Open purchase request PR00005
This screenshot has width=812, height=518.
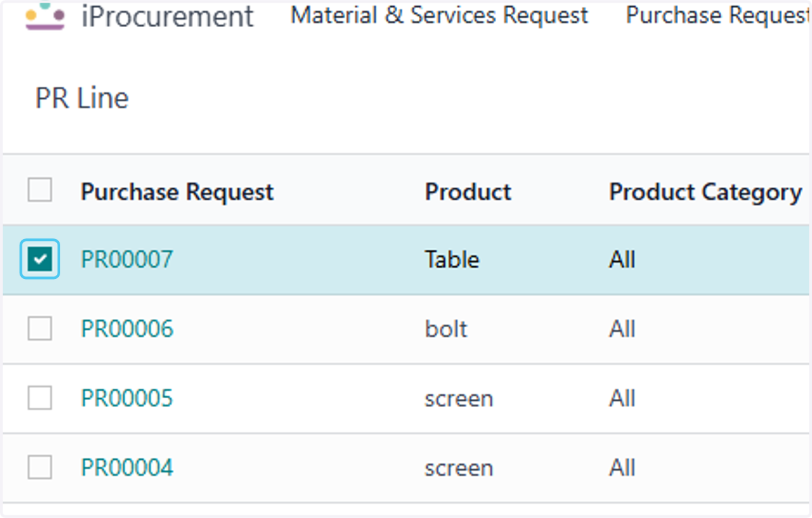click(127, 398)
